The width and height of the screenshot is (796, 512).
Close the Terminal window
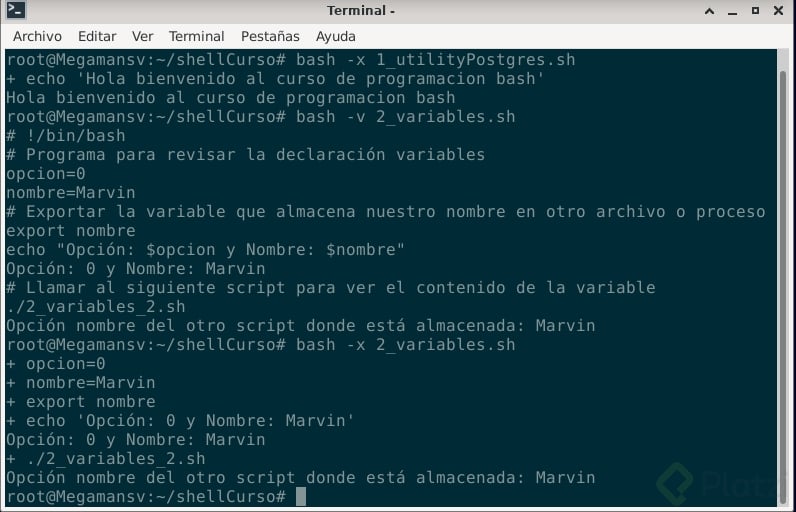pos(778,11)
